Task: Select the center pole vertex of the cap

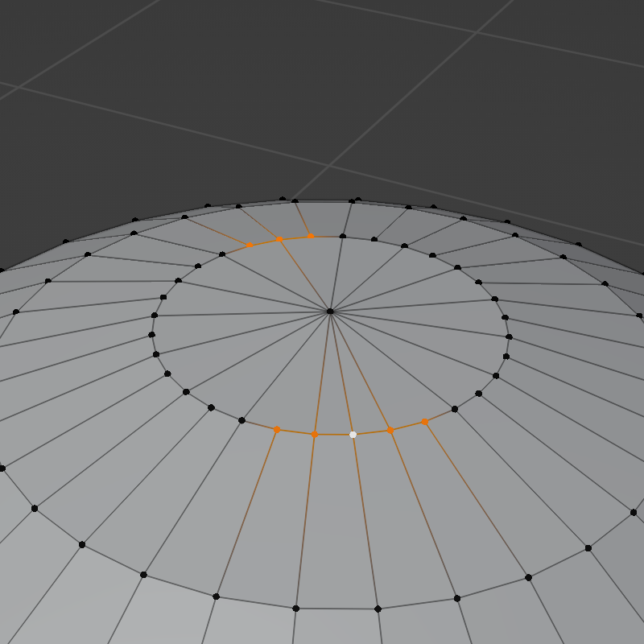Action: tap(330, 312)
